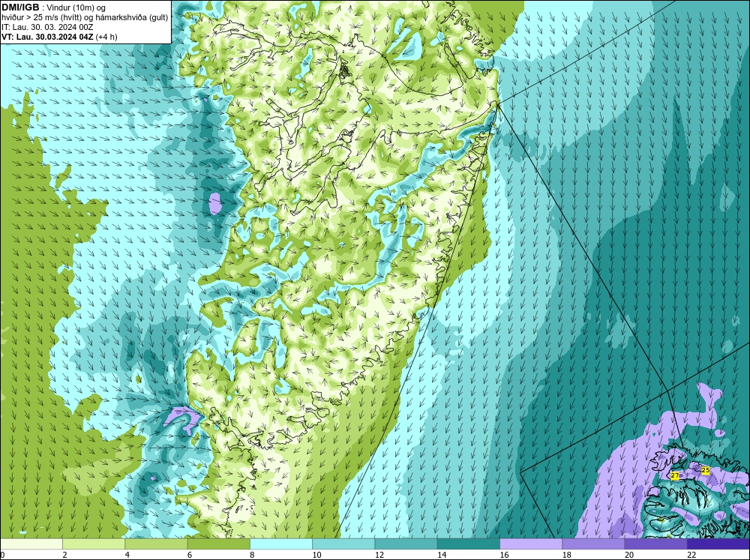Click the scale number "0"

tap(2, 555)
